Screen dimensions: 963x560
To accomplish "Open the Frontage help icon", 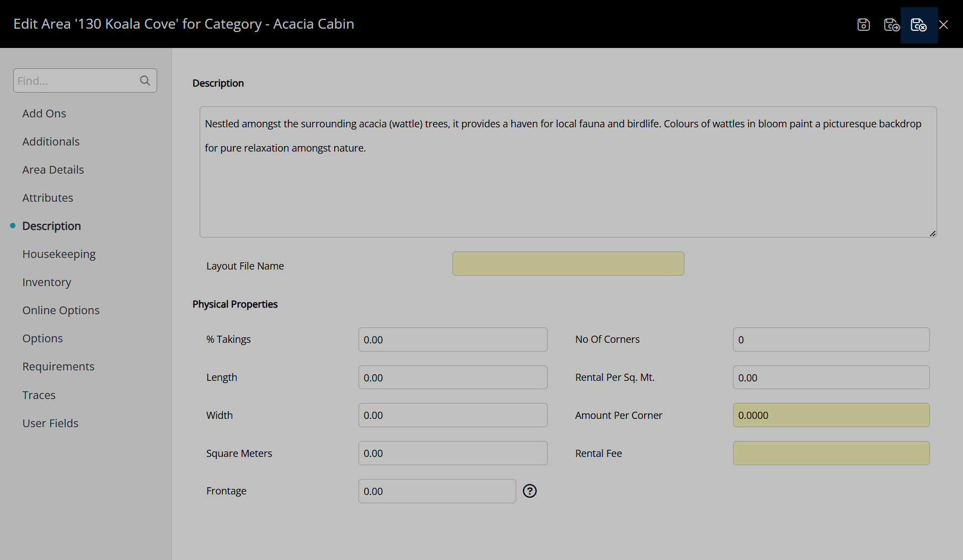I will tap(529, 491).
